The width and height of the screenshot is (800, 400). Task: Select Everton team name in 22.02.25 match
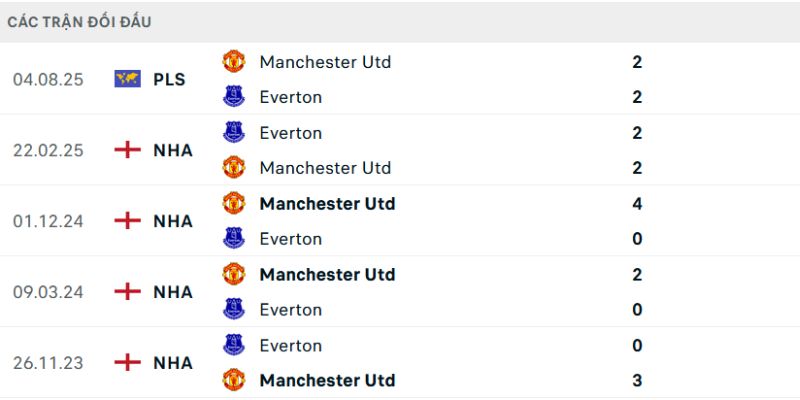290,132
